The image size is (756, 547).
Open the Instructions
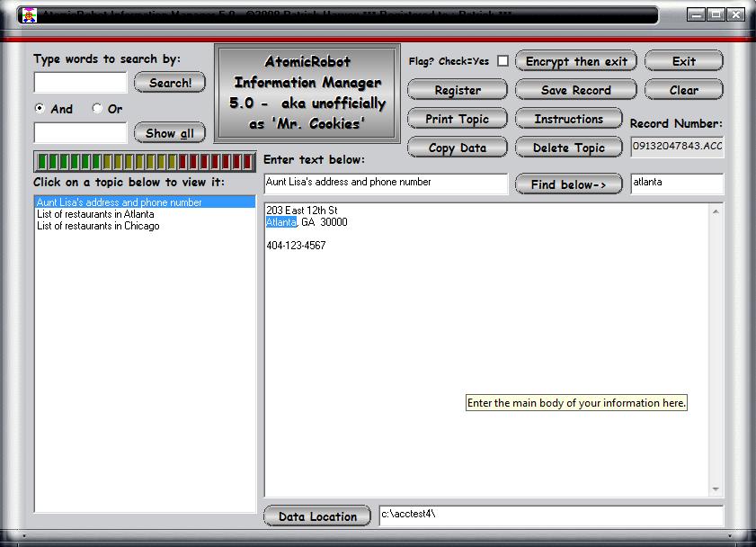coord(568,118)
